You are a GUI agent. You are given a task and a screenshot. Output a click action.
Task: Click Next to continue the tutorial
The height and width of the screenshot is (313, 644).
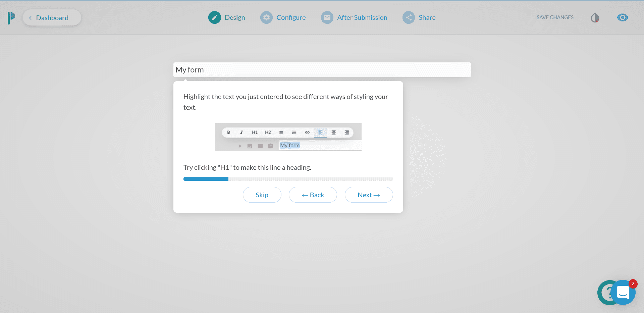coord(369,195)
